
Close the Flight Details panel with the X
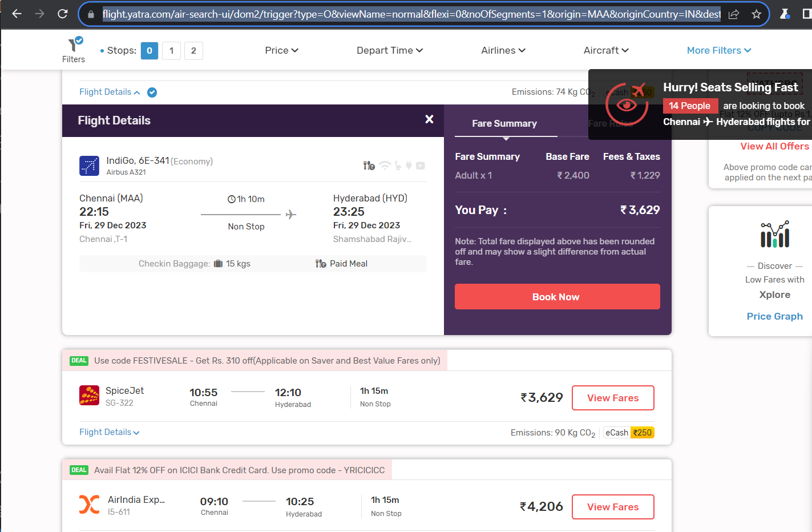(x=429, y=119)
